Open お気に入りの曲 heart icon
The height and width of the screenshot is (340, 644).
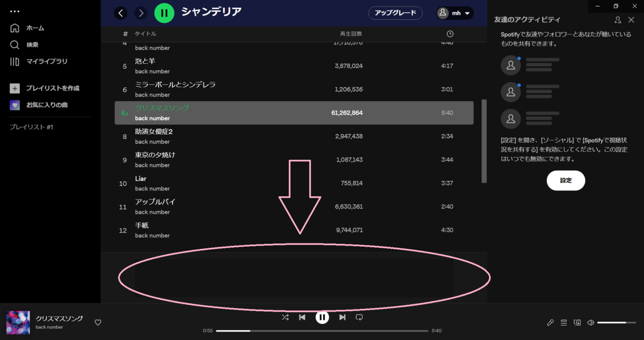[x=15, y=105]
